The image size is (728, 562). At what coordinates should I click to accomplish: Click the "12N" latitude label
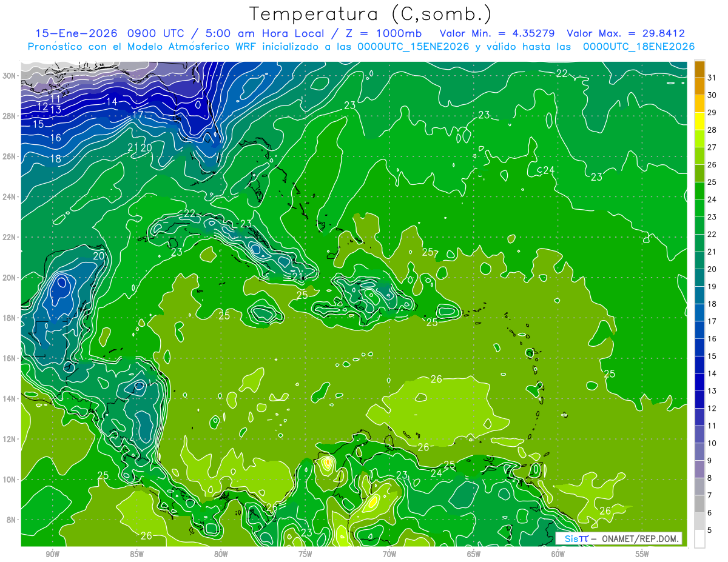[10, 439]
